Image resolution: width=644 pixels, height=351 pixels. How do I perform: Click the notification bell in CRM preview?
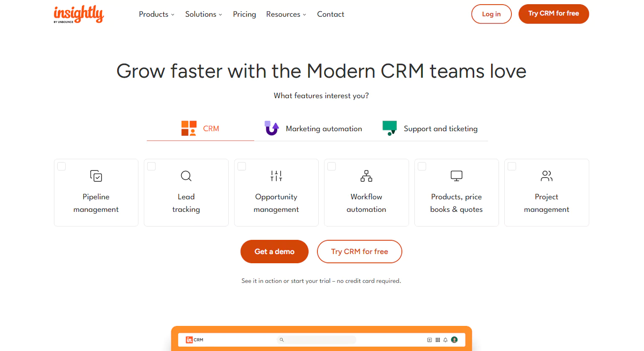445,340
